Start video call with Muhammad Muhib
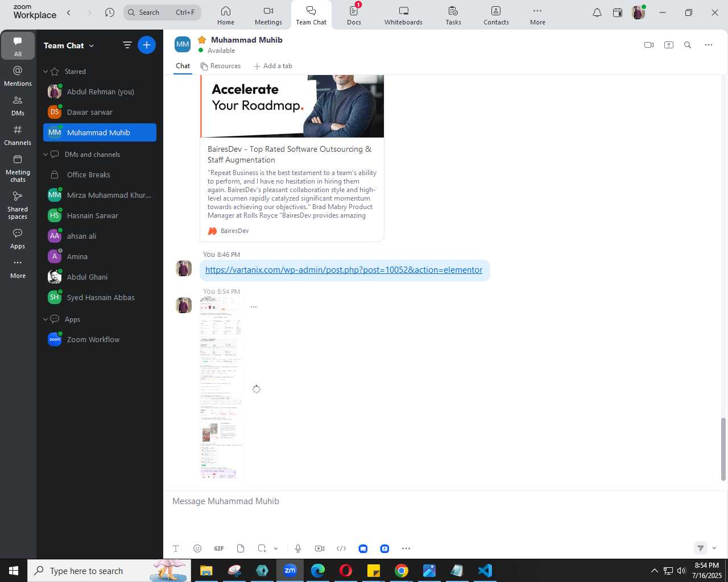Screen dimensions: 728x582 649,45
